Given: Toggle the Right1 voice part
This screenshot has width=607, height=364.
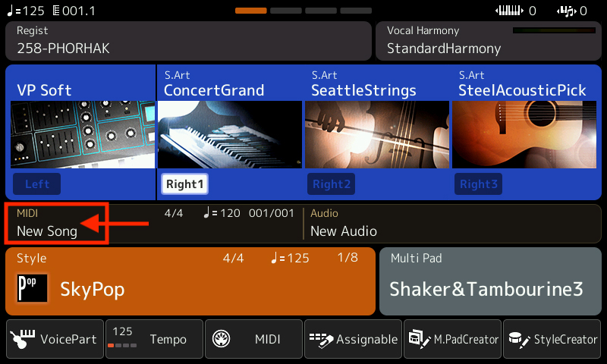Looking at the screenshot, I should point(184,184).
